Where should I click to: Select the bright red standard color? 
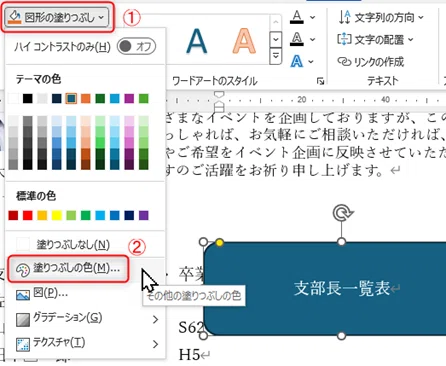(x=28, y=215)
